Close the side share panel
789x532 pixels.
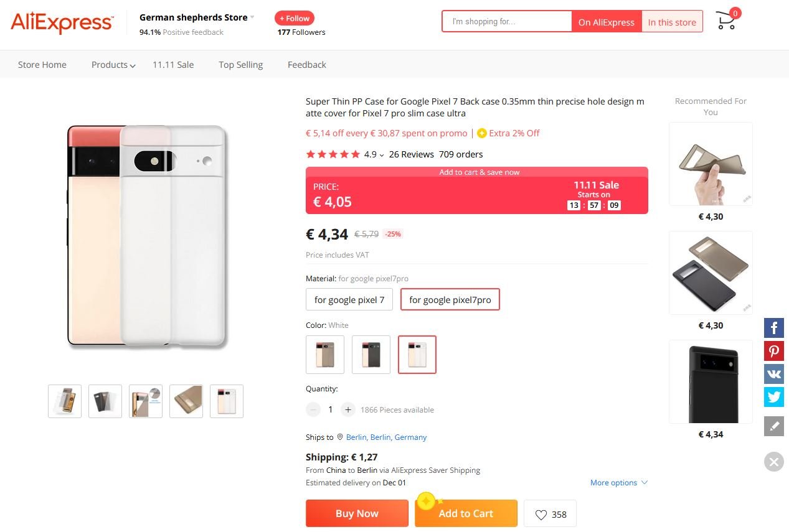tap(773, 462)
